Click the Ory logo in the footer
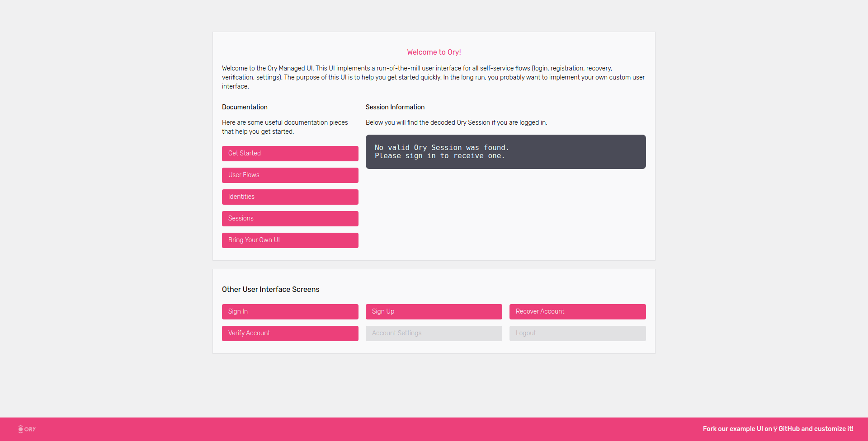The height and width of the screenshot is (441, 868). click(x=27, y=429)
